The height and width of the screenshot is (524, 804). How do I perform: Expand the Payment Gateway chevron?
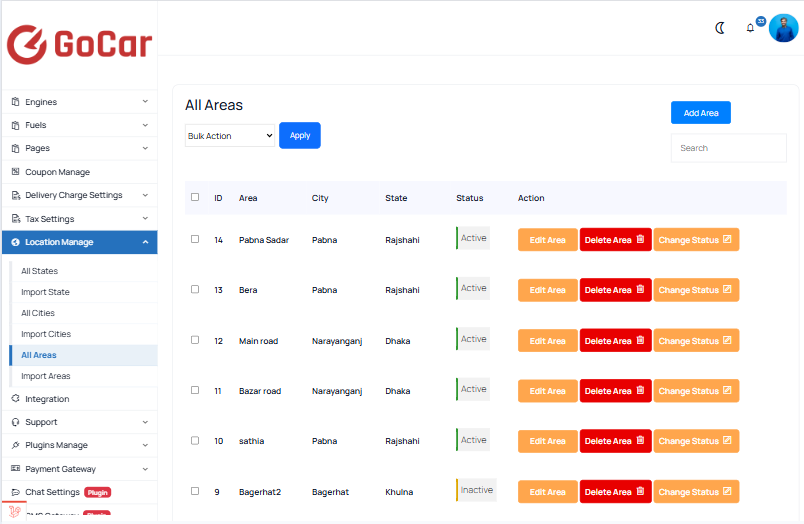[x=145, y=469]
